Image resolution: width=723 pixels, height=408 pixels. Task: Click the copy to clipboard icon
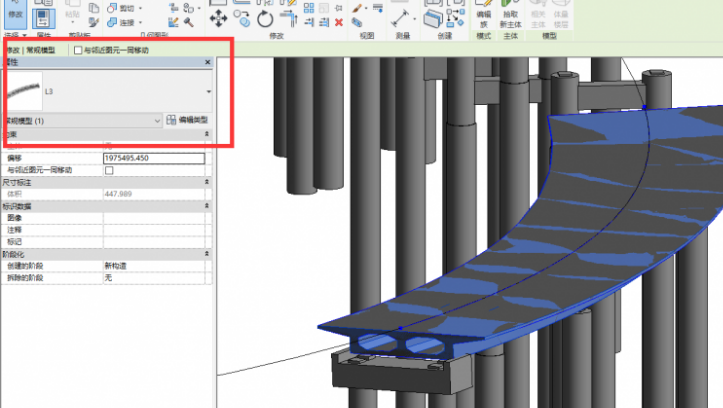coord(94,8)
